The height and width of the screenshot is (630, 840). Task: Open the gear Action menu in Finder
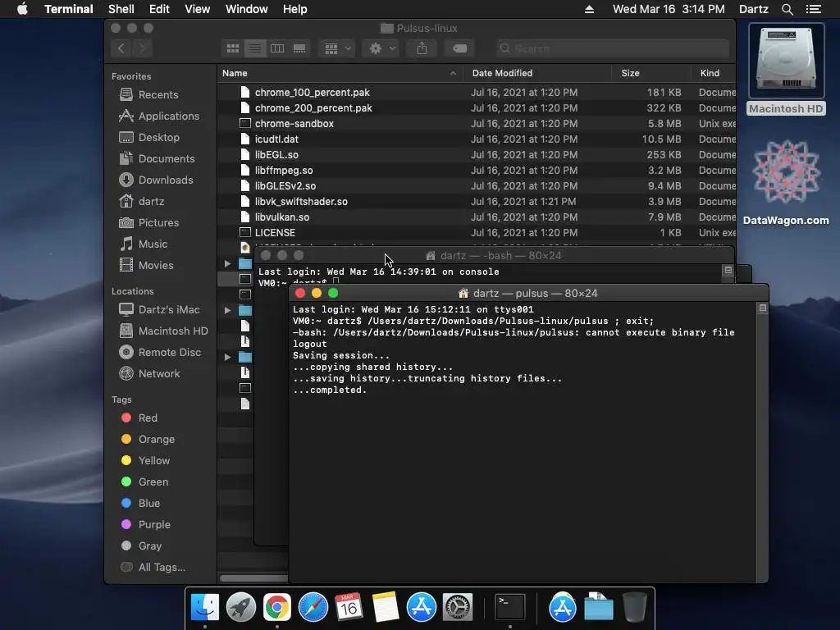coord(381,48)
